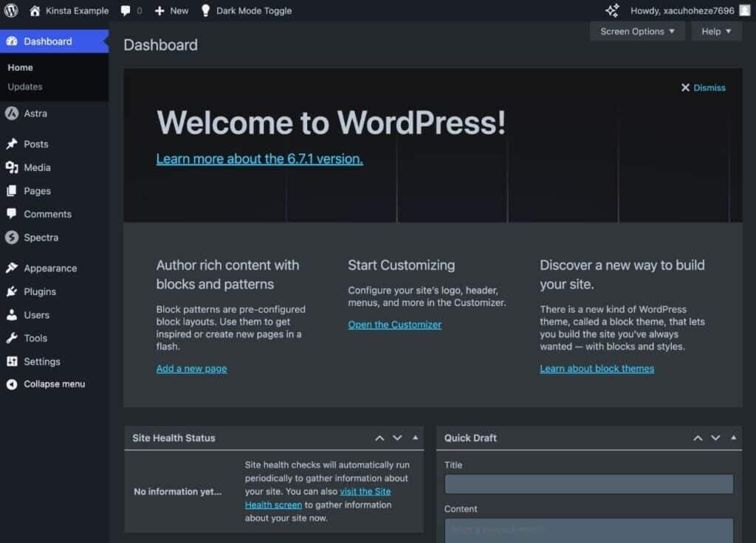Toggle the Site Health Status panel
Image resolution: width=756 pixels, height=543 pixels.
(x=416, y=437)
